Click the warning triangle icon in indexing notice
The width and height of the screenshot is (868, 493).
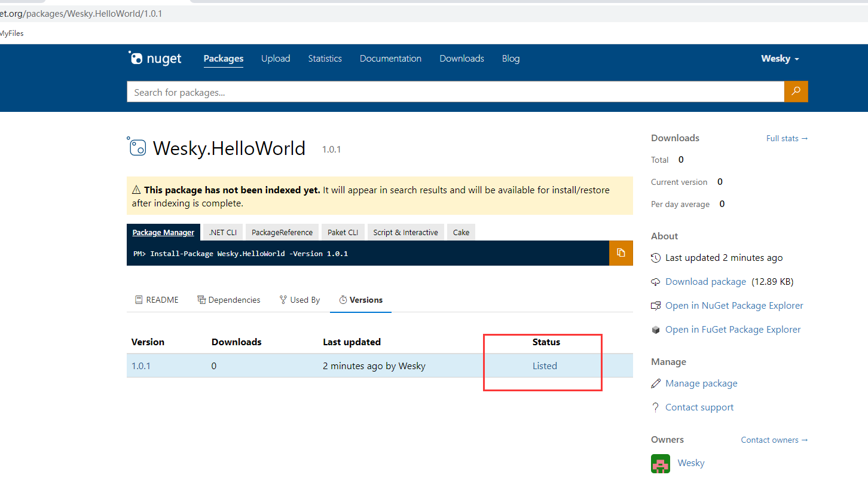[136, 190]
